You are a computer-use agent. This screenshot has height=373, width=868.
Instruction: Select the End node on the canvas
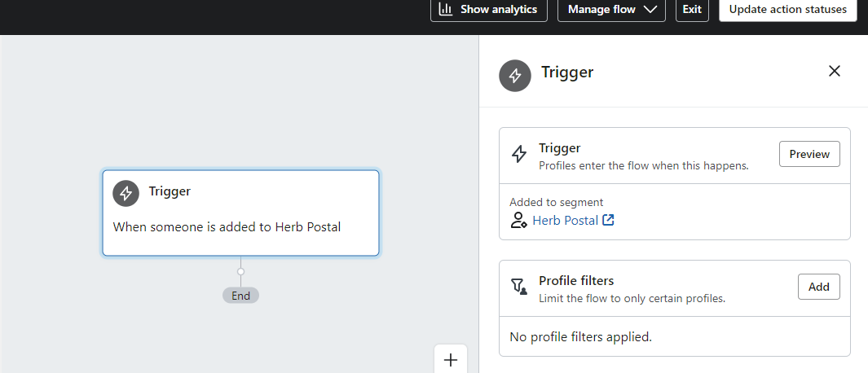240,296
